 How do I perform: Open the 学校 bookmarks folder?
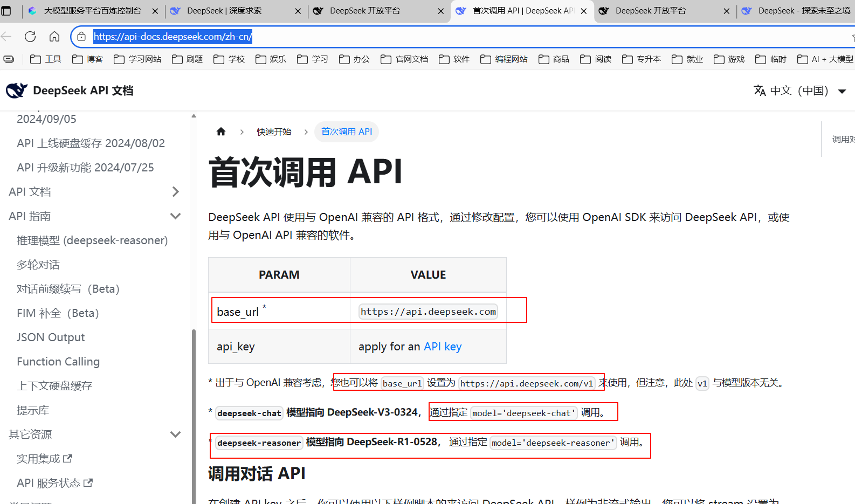point(229,59)
